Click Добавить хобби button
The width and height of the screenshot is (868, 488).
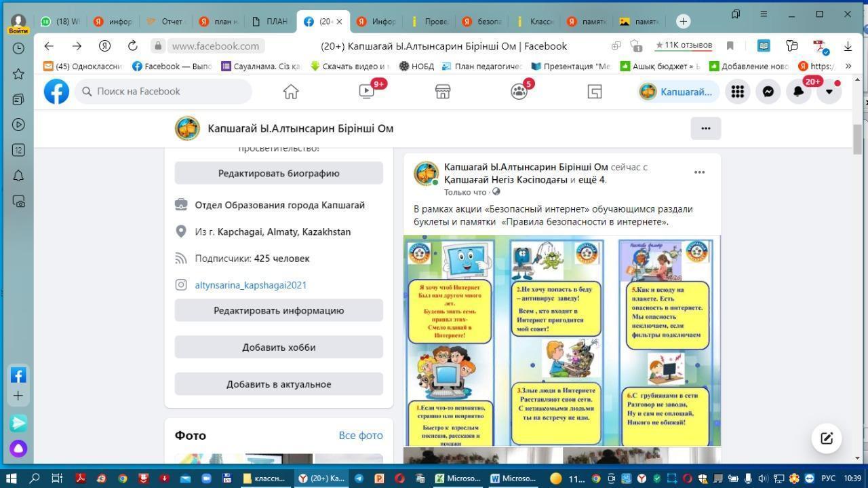click(279, 348)
